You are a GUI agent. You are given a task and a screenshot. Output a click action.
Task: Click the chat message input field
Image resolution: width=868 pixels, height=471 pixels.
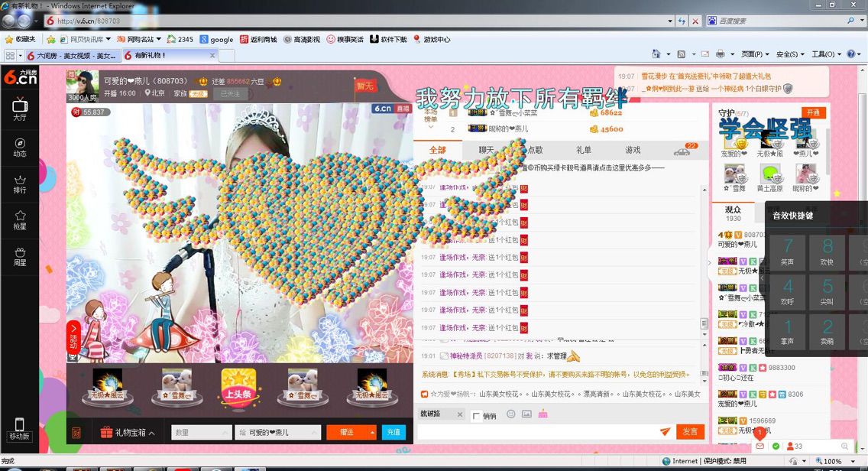(538, 432)
